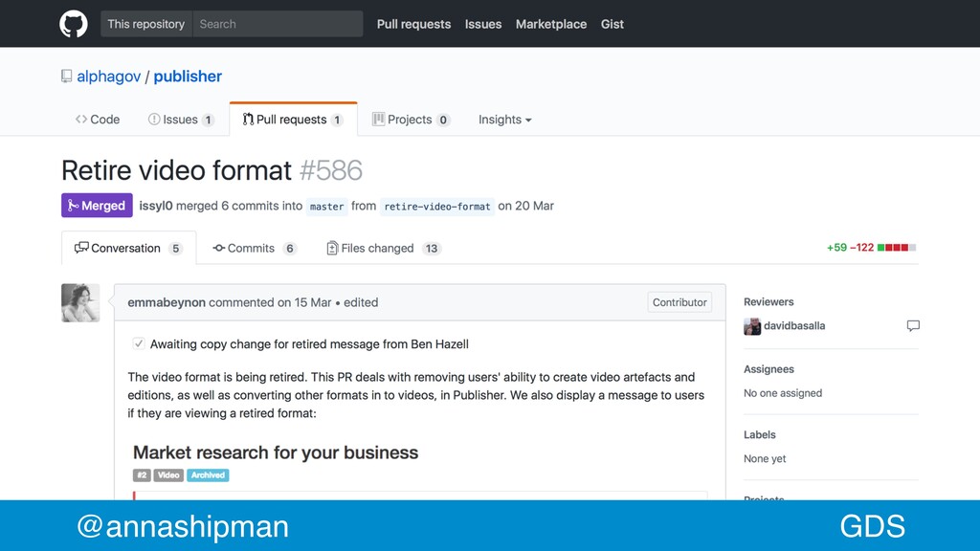Image resolution: width=980 pixels, height=551 pixels.
Task: Click the comment icon next to davidbasalla
Action: pos(913,325)
